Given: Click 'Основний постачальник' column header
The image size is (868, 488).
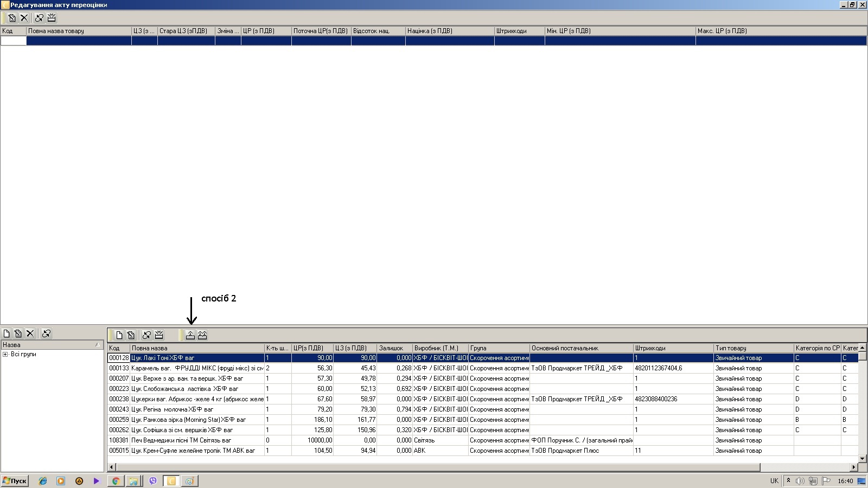Looking at the screenshot, I should (580, 348).
